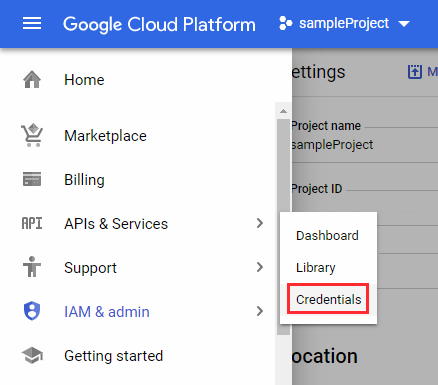Click the scrollbar up arrow in menu

pos(283,111)
